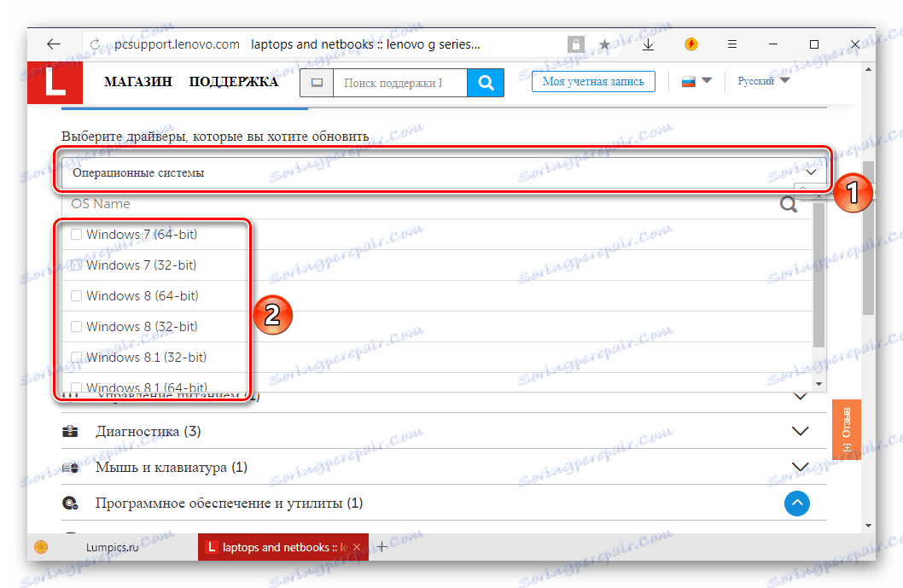Click the orange turbo lightning icon
The height and width of the screenshot is (588, 903).
(691, 44)
